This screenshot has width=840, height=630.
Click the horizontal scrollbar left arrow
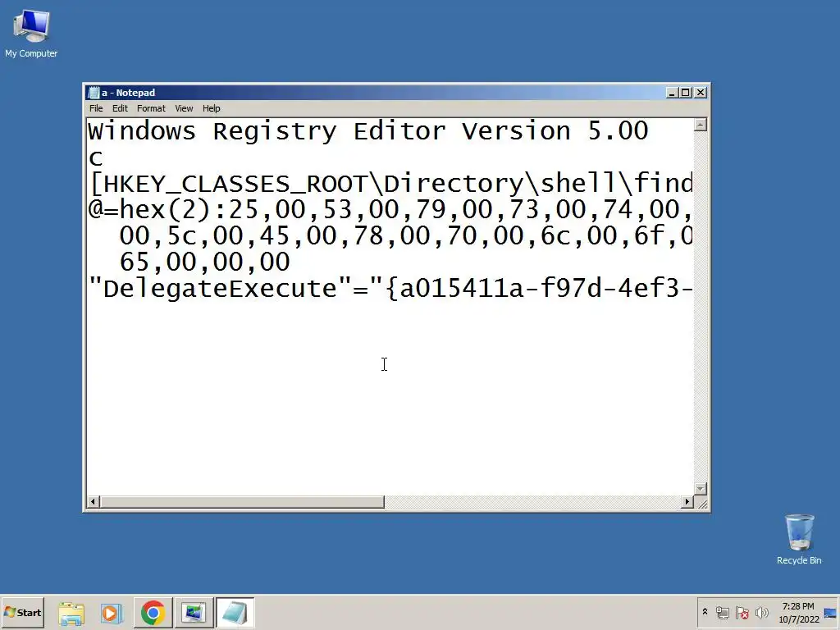94,502
